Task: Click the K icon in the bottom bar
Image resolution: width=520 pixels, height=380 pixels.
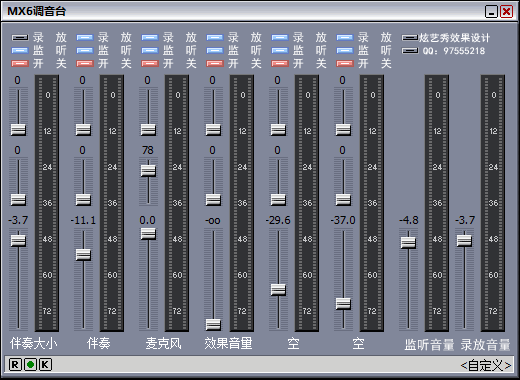Action: pyautogui.click(x=45, y=365)
